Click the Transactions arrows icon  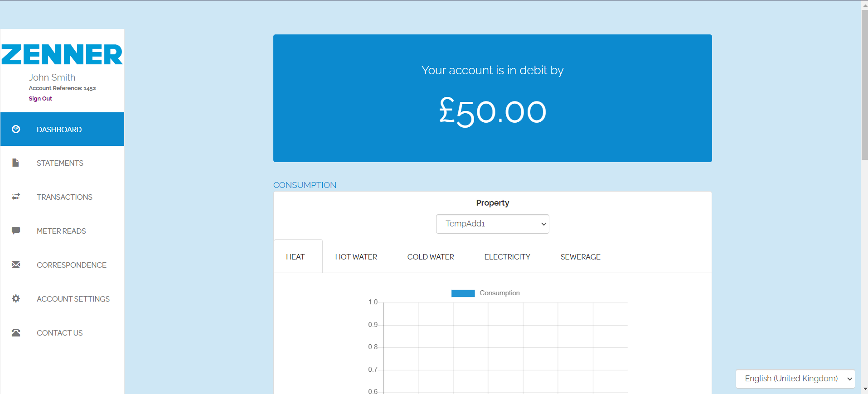pyautogui.click(x=16, y=197)
